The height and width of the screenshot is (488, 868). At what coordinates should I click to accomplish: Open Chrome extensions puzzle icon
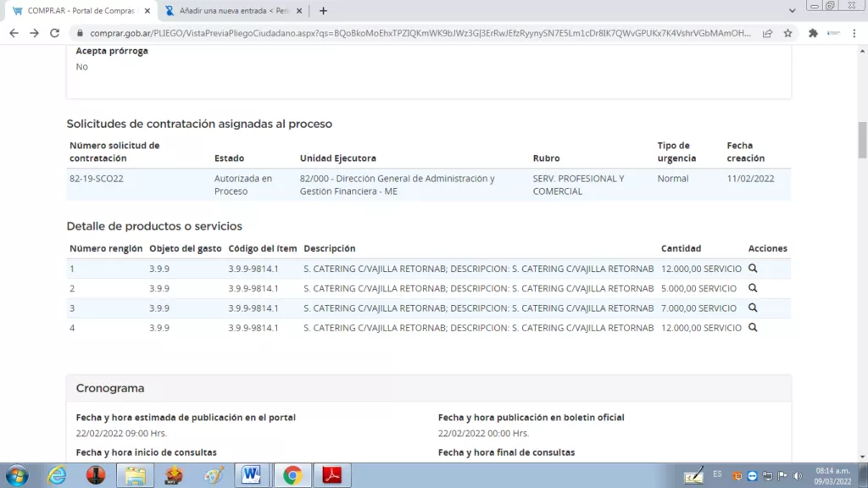pos(813,33)
